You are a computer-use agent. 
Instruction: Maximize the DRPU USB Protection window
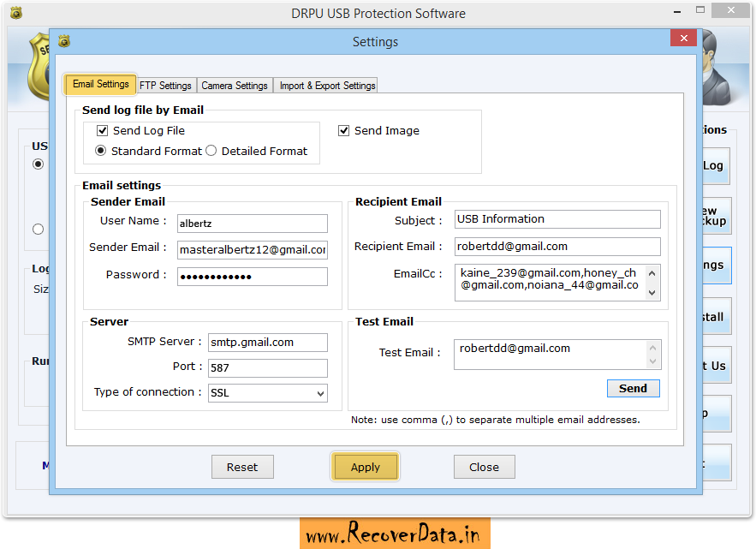[x=700, y=10]
